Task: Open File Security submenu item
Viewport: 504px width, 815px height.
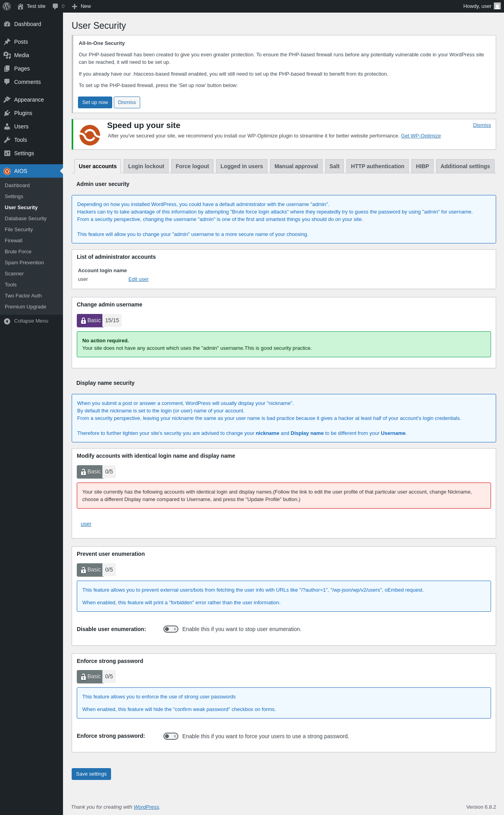Action: click(31, 230)
